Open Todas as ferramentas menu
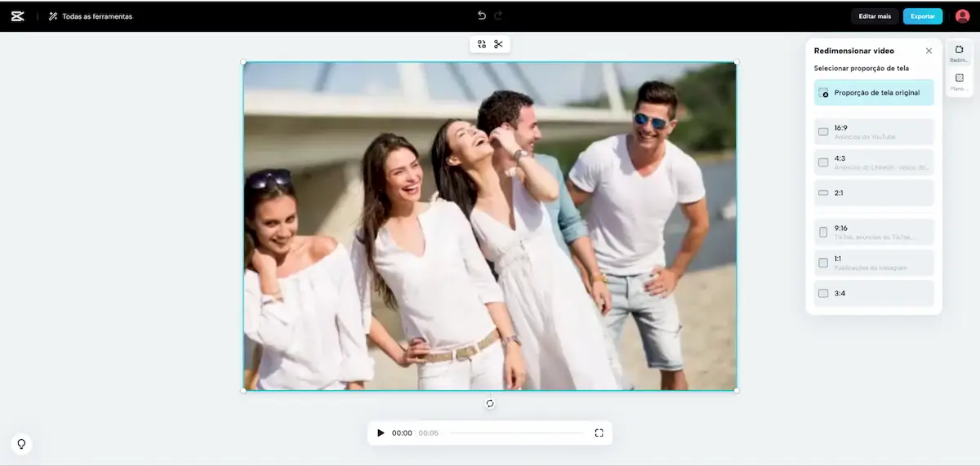This screenshot has width=980, height=466. click(90, 16)
